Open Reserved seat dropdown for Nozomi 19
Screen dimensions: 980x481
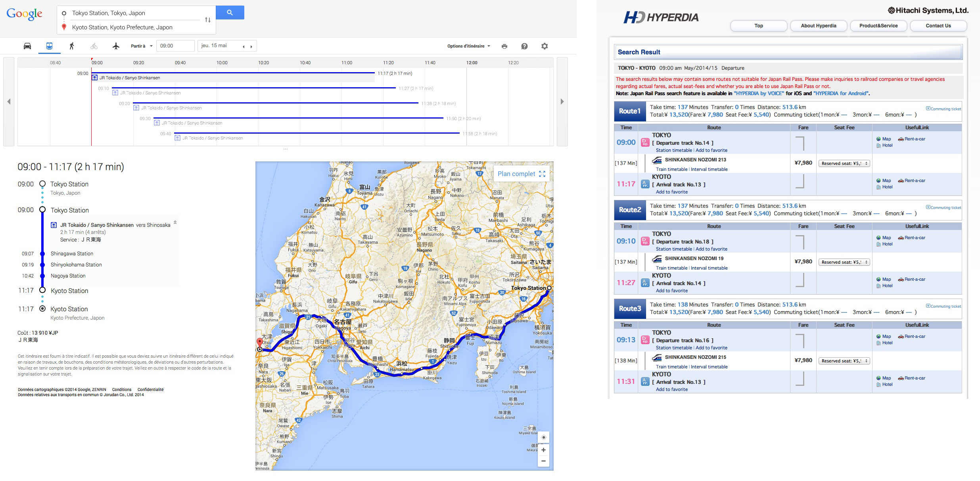[844, 262]
